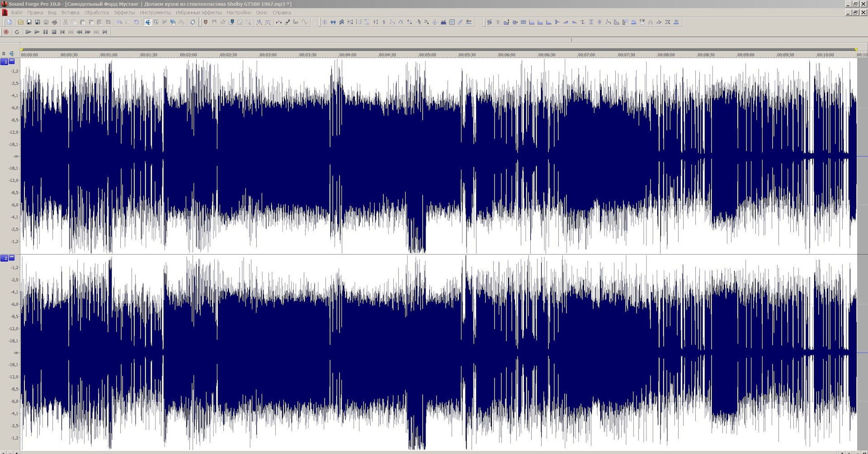The width and height of the screenshot is (868, 454).
Task: Click the Go to End button
Action: (105, 32)
